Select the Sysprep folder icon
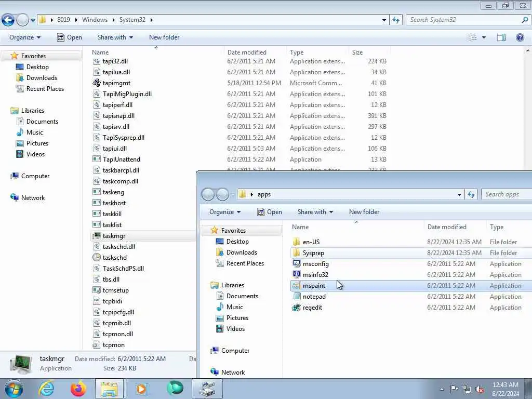 pos(297,253)
